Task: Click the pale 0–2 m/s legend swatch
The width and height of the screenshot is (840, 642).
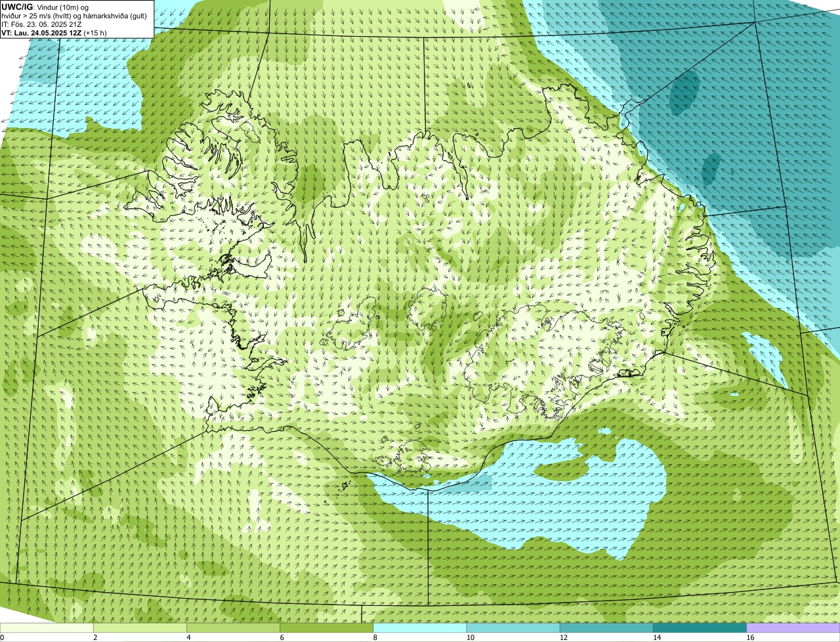Action: point(47,628)
